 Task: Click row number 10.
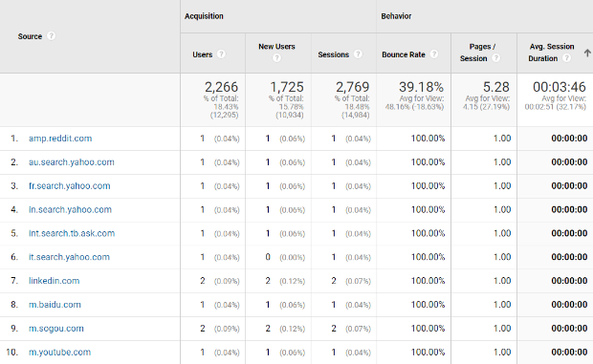click(x=11, y=353)
